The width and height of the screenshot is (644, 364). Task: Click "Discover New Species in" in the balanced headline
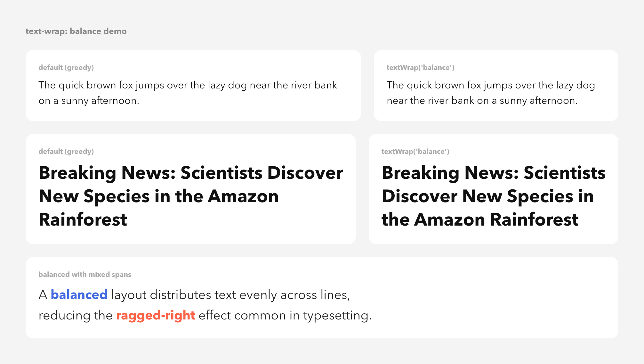[x=487, y=196]
